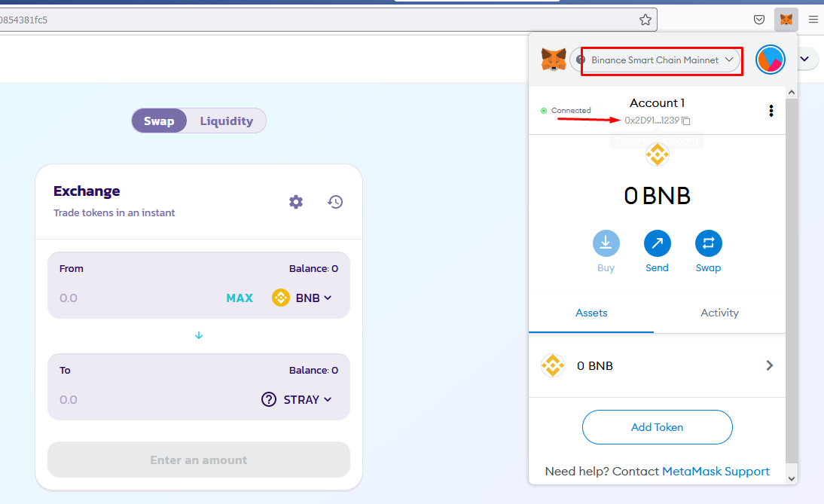Open exchange settings gear icon
824x504 pixels.
point(296,202)
